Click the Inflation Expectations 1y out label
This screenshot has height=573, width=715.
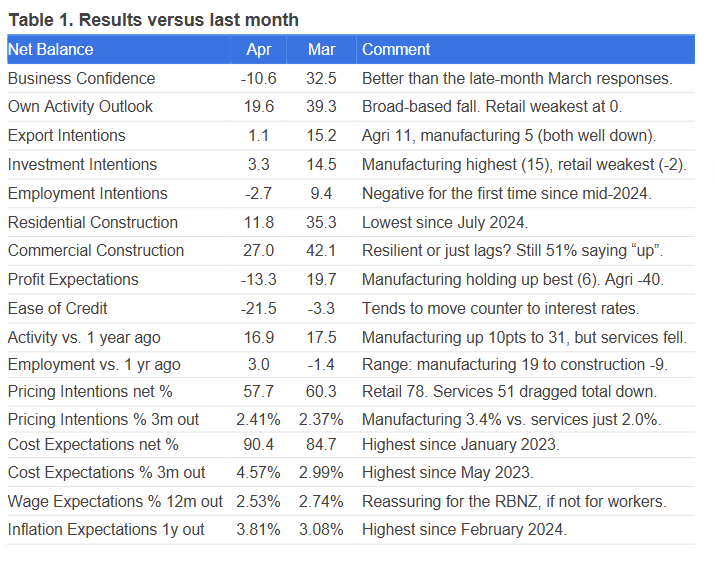pos(106,529)
